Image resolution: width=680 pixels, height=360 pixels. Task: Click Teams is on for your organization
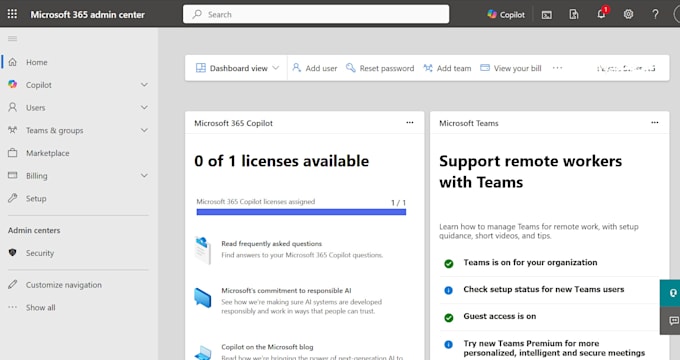pos(530,262)
